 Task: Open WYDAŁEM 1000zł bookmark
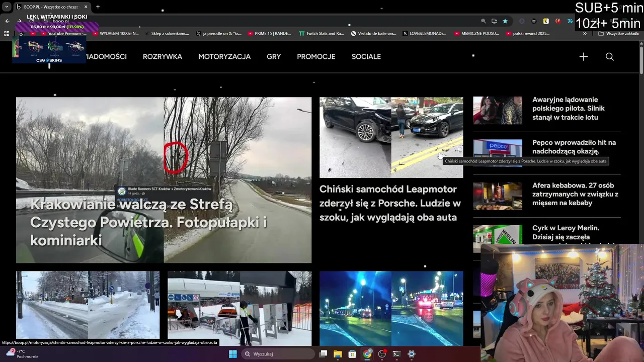pyautogui.click(x=115, y=34)
